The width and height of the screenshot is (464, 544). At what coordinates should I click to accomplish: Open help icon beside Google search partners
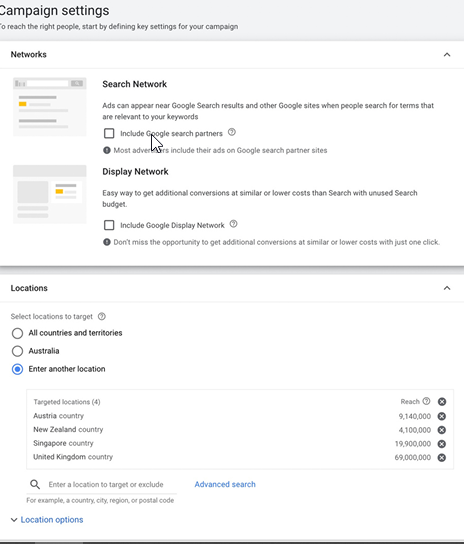pyautogui.click(x=232, y=132)
